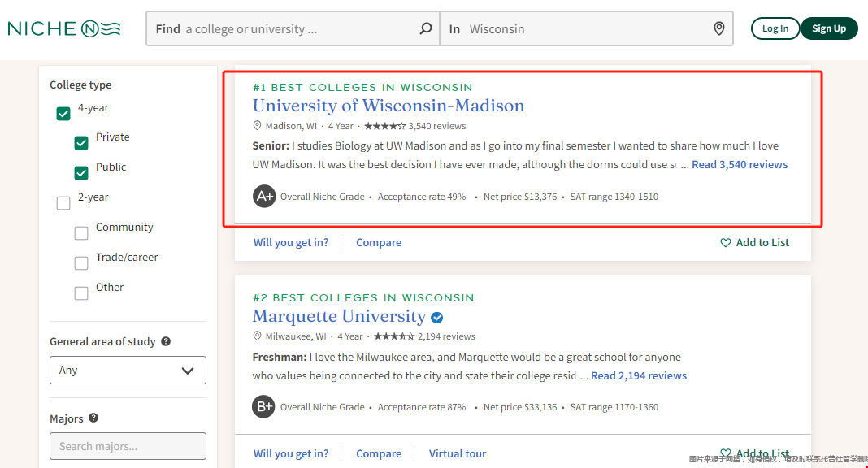Click the Madison, WI location pin icon
The height and width of the screenshot is (468, 868).
[x=257, y=126]
